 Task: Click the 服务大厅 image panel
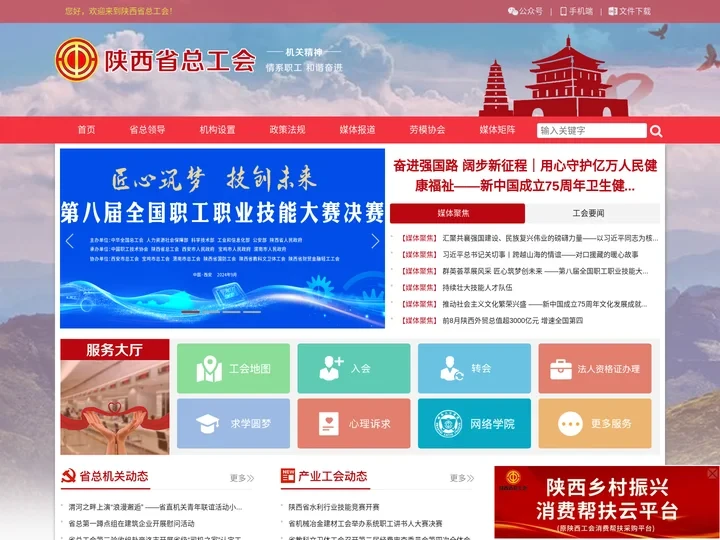[115, 397]
